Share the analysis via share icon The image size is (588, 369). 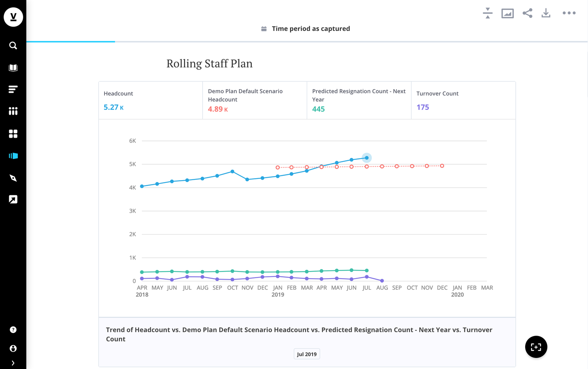point(527,13)
